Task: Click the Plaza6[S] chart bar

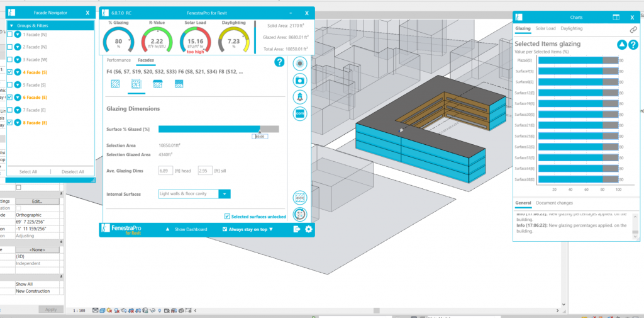Action: pyautogui.click(x=578, y=60)
